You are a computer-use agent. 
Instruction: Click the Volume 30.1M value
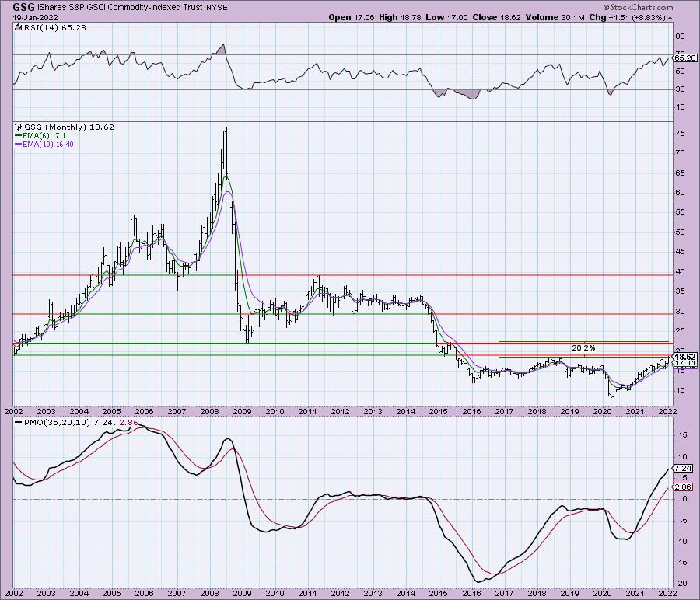pyautogui.click(x=555, y=17)
